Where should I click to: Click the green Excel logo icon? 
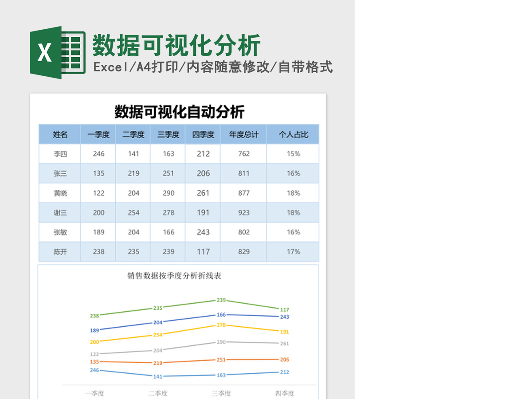click(x=58, y=53)
